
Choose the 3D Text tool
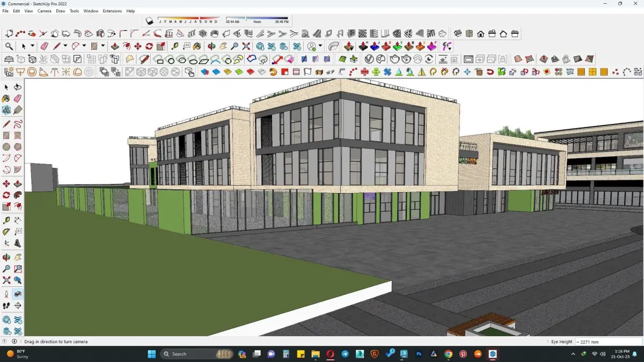click(x=18, y=243)
